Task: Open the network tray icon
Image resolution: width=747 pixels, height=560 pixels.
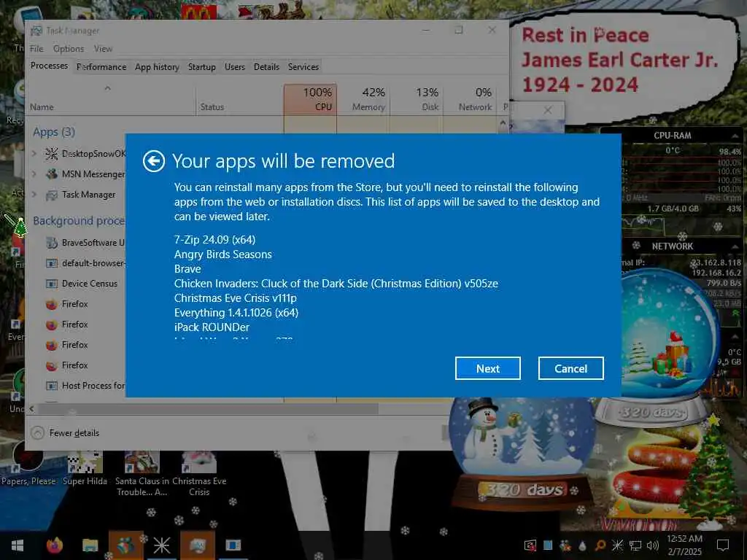Action: [x=635, y=545]
